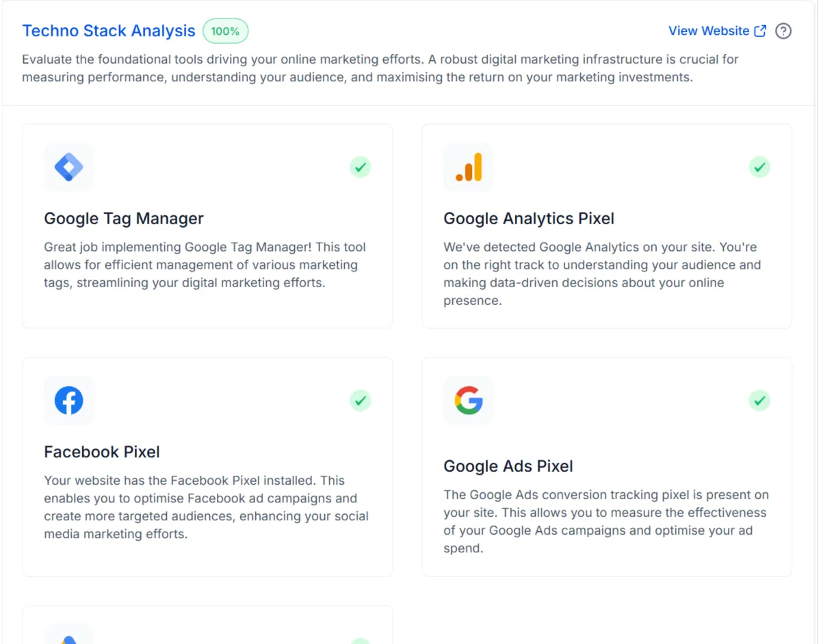The image size is (821, 644).
Task: Click the external link icon beside View Website
Action: pyautogui.click(x=760, y=31)
